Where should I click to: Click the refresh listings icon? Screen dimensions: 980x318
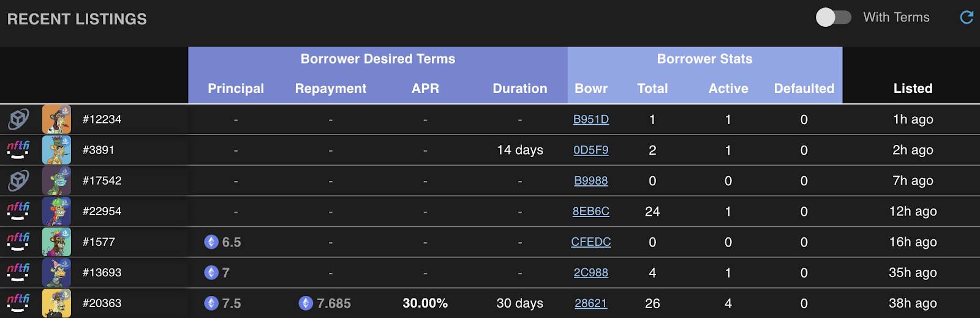967,17
